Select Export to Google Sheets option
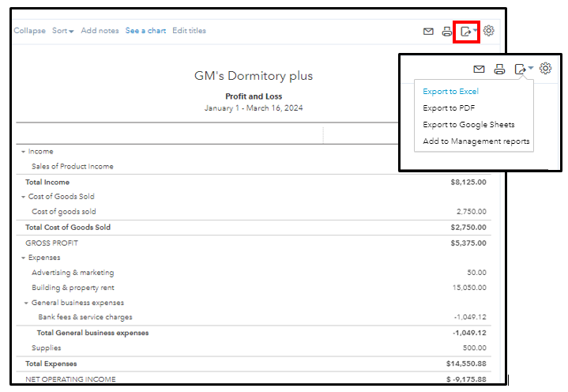This screenshot has height=392, width=568. tap(468, 125)
